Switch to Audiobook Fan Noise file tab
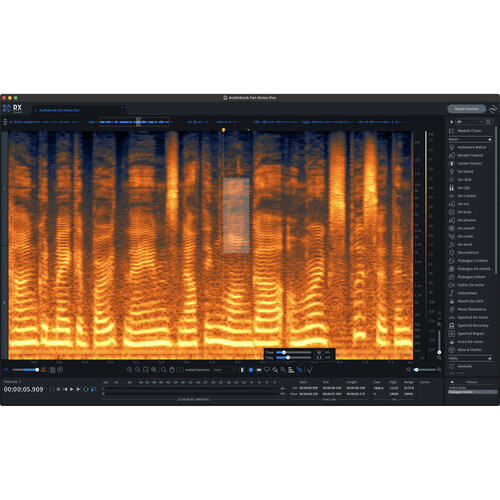 coord(59,110)
